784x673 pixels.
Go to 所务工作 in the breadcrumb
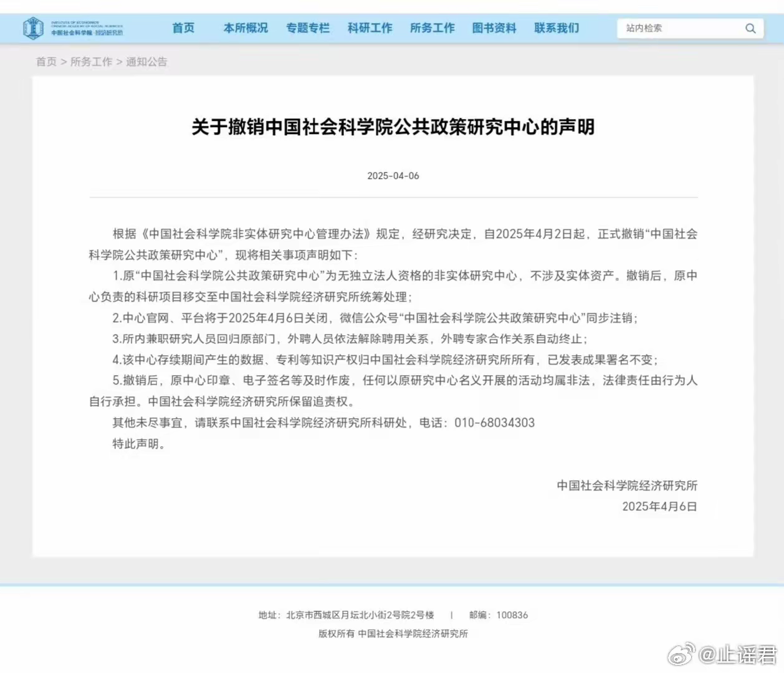(92, 62)
